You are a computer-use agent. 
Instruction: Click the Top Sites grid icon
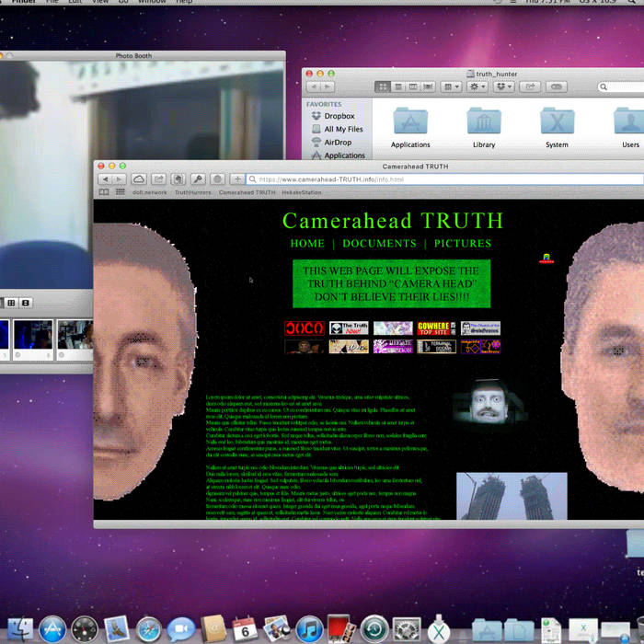[120, 192]
